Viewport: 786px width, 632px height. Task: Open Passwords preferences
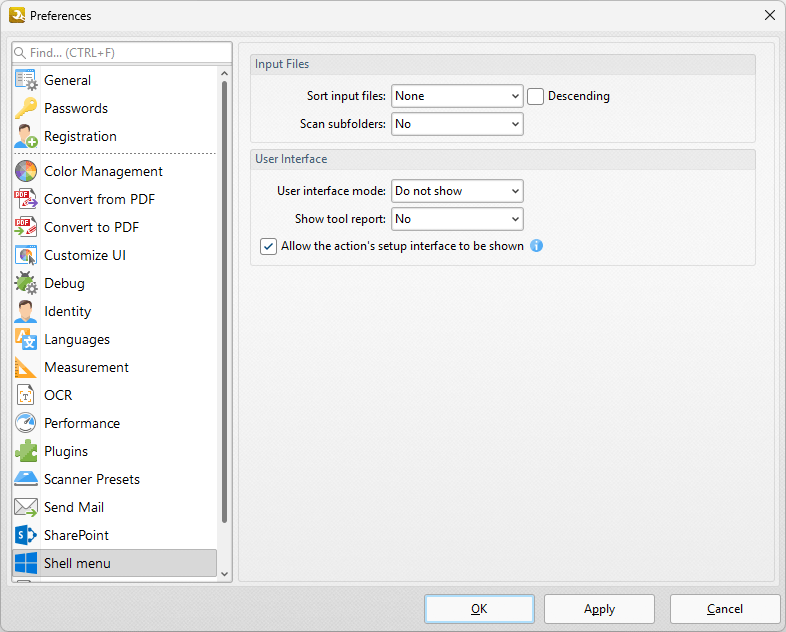click(x=115, y=108)
